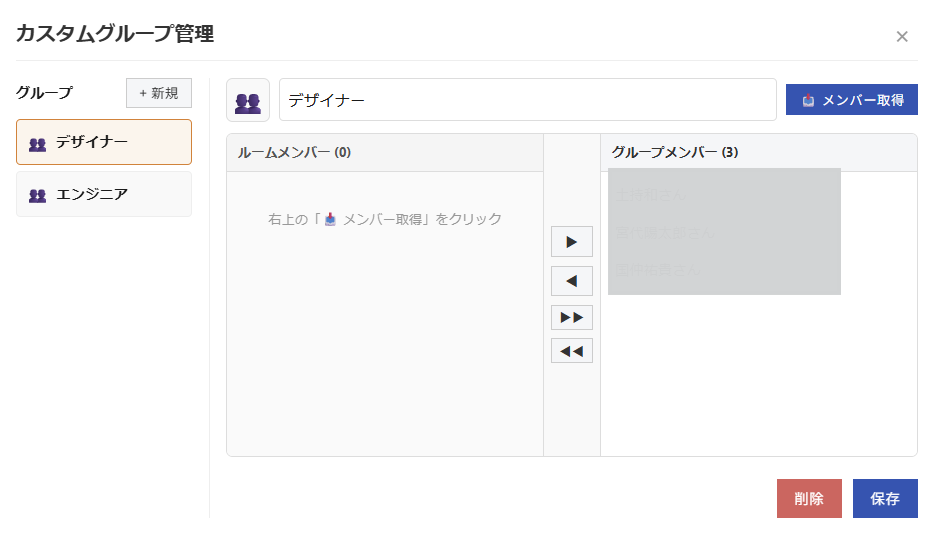Click the hint text 右上の「メンバー取得」をクリック
The height and width of the screenshot is (536, 937).
click(385, 219)
